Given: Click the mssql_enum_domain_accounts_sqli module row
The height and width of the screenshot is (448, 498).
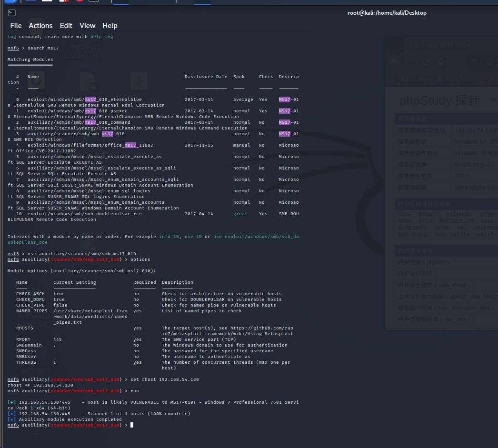Looking at the screenshot, I should click(153, 179).
